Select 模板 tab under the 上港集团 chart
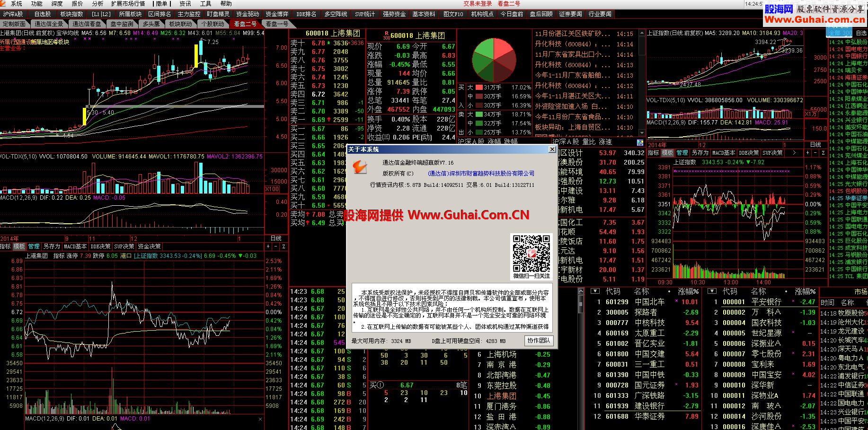The height and width of the screenshot is (430, 868). 19,246
